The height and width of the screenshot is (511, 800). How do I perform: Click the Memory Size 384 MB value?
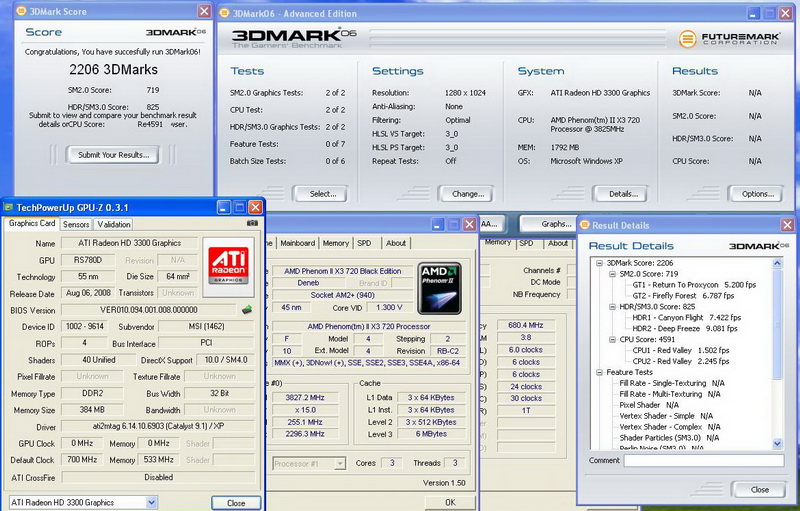pyautogui.click(x=92, y=410)
